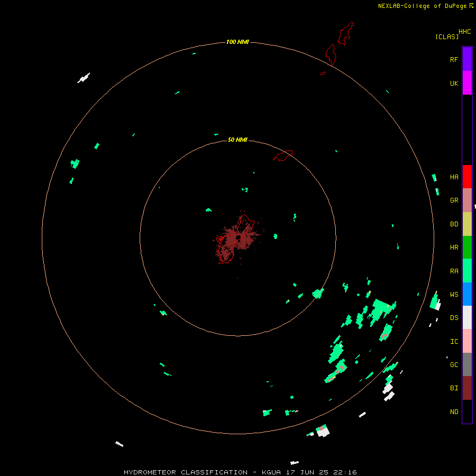Click the Hydrometeor Classification KGUA title text
Viewport: 476px width, 476px height.
click(x=240, y=472)
